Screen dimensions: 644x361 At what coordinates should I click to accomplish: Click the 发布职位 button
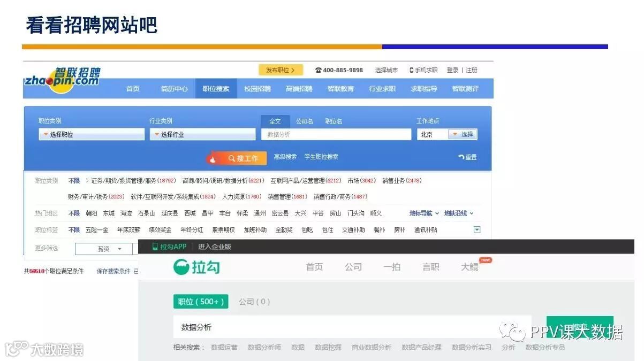(281, 70)
